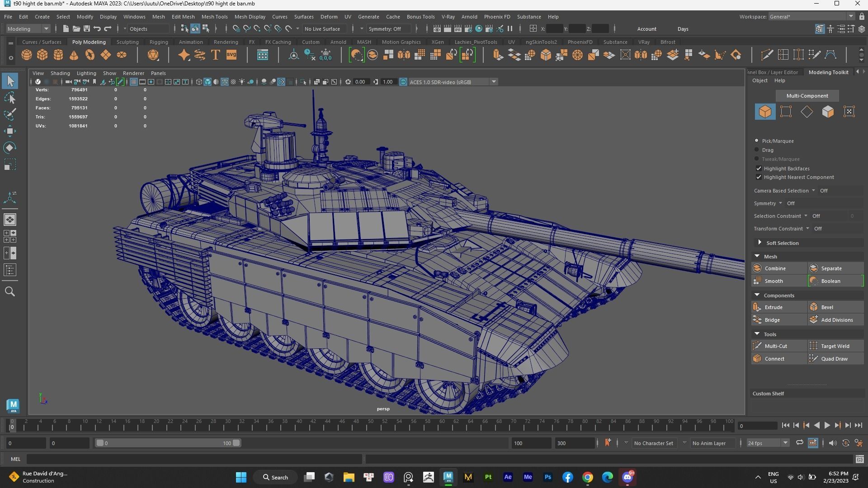
Task: Open the Mesh Tools menu
Action: pos(214,17)
